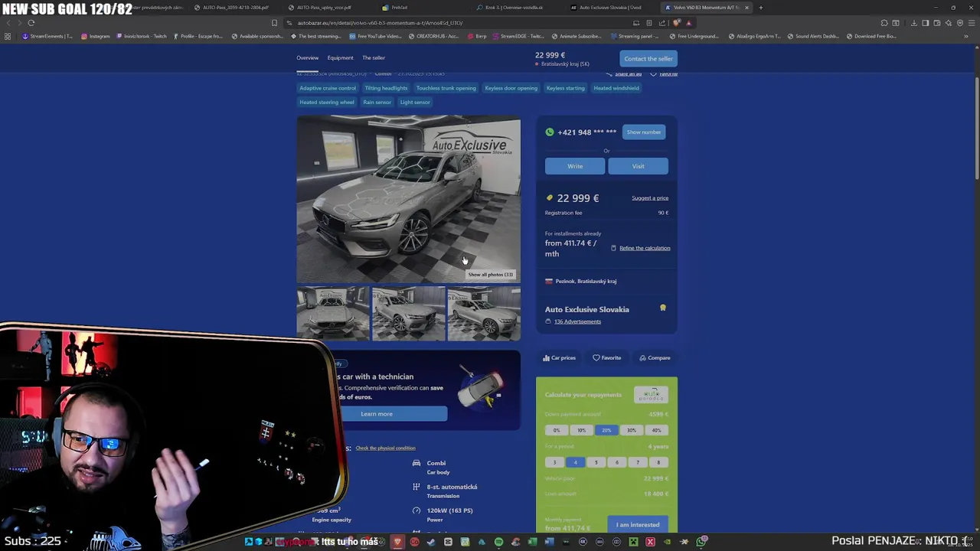
Task: Open the StreamElements bookmark
Action: 47,36
